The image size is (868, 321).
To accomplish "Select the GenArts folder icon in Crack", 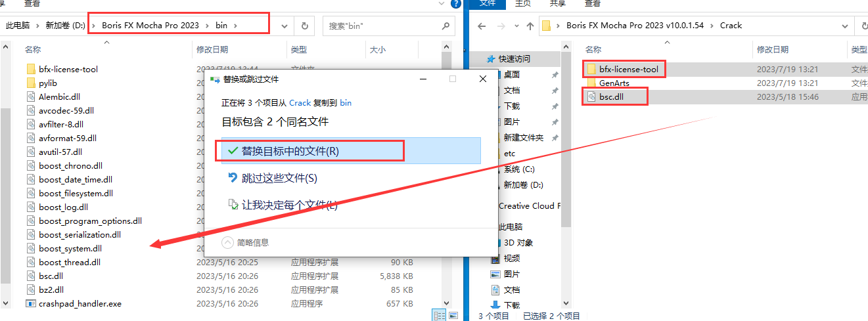I will 591,83.
